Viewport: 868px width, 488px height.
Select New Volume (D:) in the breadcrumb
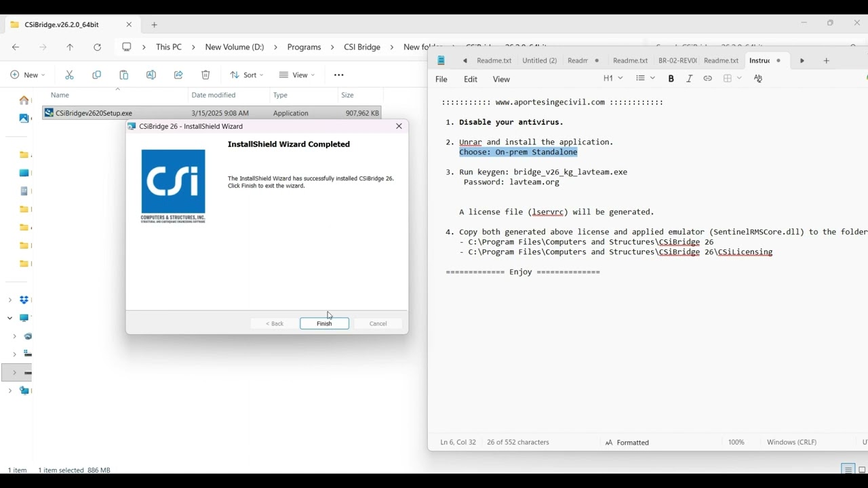click(x=235, y=47)
